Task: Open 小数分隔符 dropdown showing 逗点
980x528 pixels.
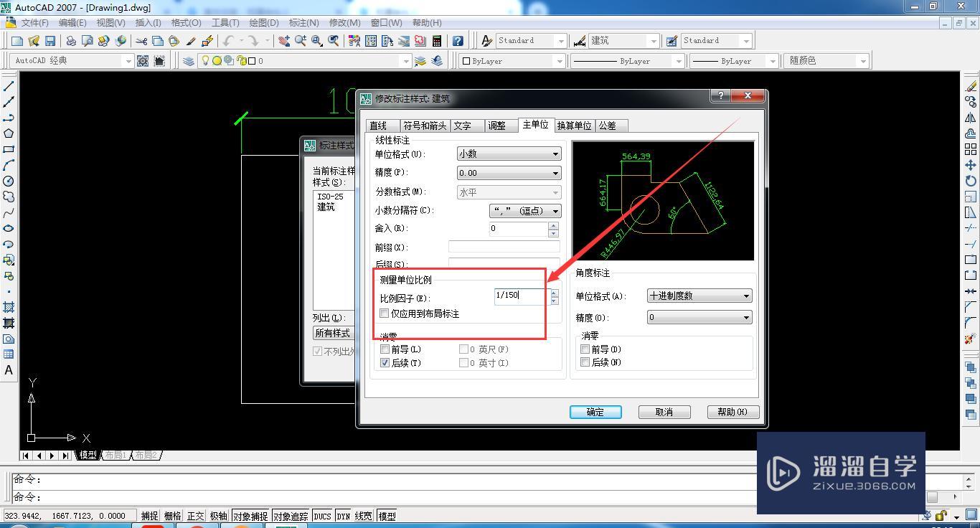Action: [525, 211]
